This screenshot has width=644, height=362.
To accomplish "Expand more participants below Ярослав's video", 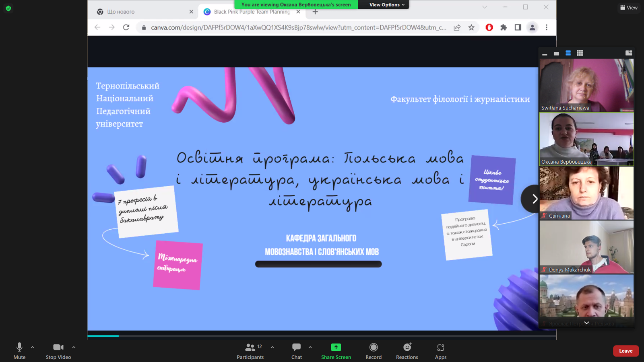I will coord(586,323).
